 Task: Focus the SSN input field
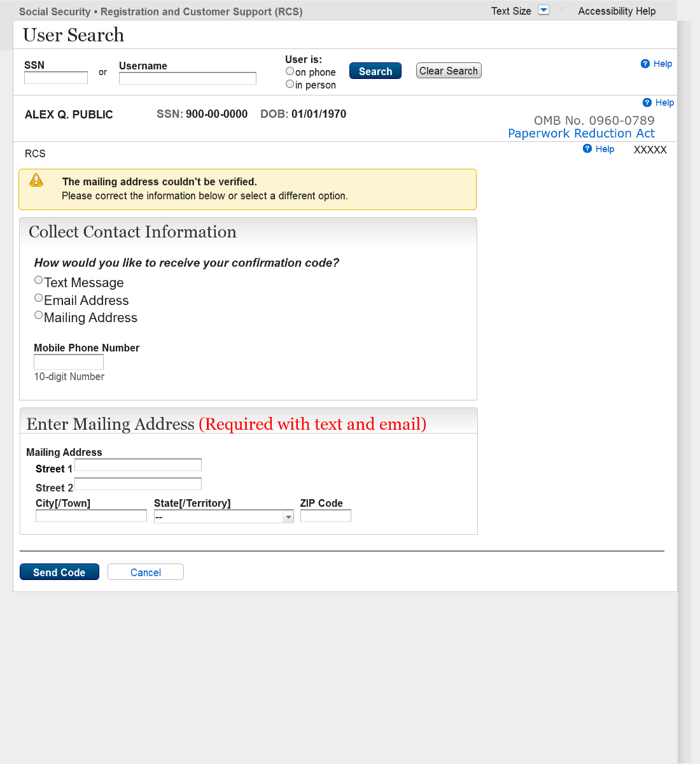pyautogui.click(x=56, y=78)
